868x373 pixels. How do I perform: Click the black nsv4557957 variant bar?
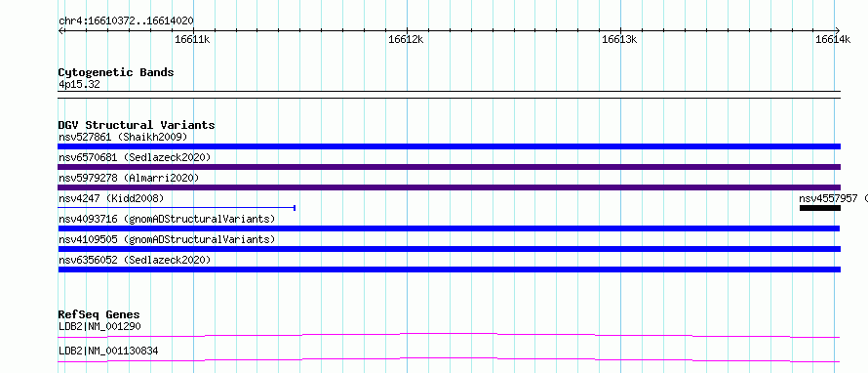[820, 208]
